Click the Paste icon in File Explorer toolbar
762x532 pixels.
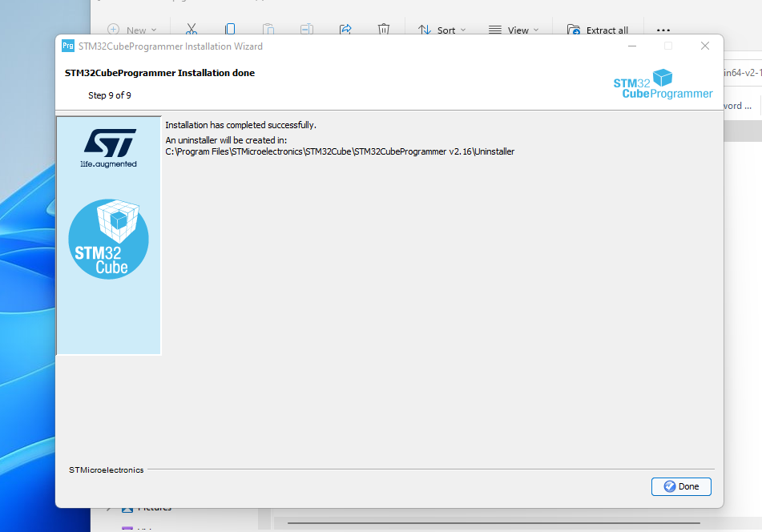(268, 29)
